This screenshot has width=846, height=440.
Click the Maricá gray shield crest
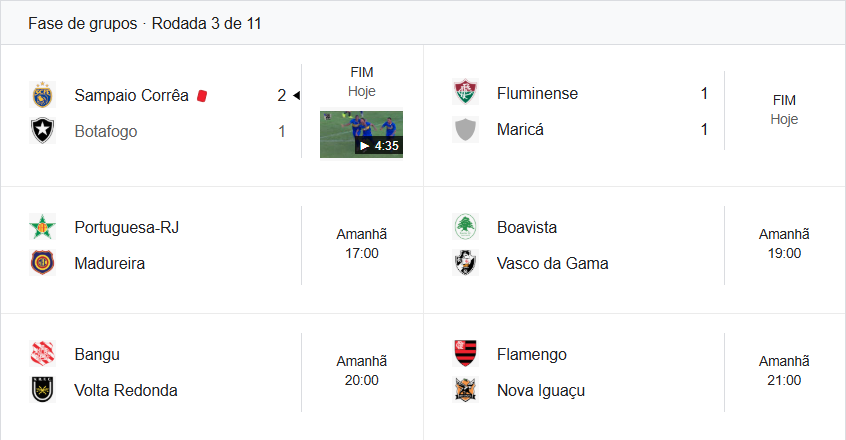point(465,130)
